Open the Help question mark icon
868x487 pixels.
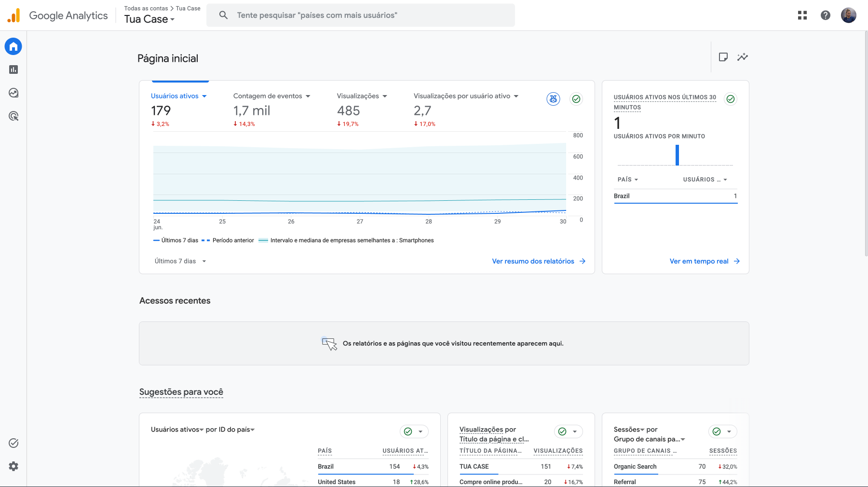pyautogui.click(x=826, y=15)
